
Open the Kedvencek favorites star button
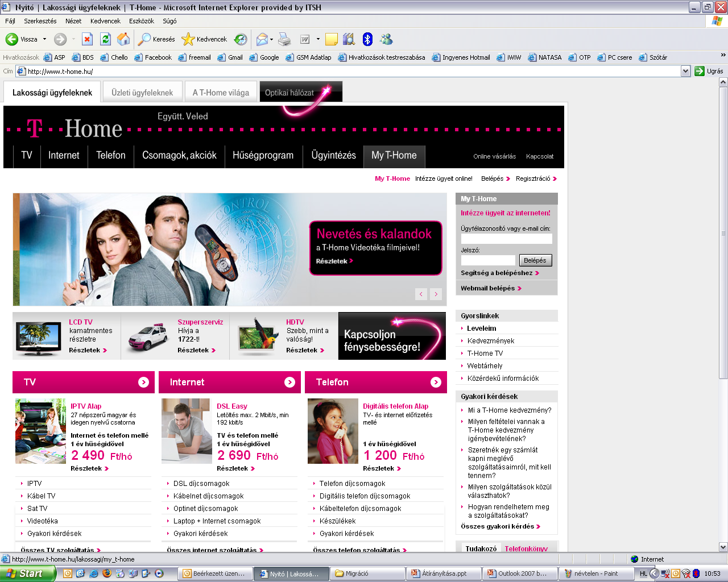pyautogui.click(x=204, y=39)
